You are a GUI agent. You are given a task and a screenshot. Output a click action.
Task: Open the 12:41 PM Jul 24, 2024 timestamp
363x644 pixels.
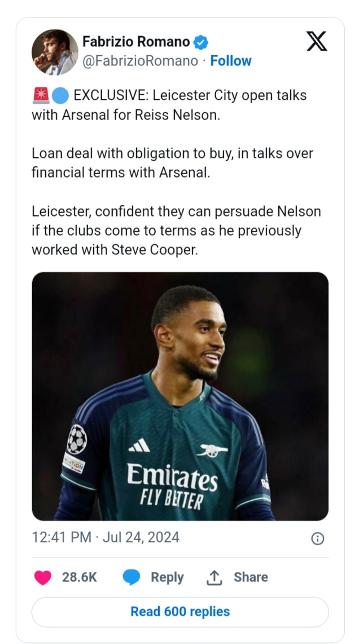click(106, 537)
